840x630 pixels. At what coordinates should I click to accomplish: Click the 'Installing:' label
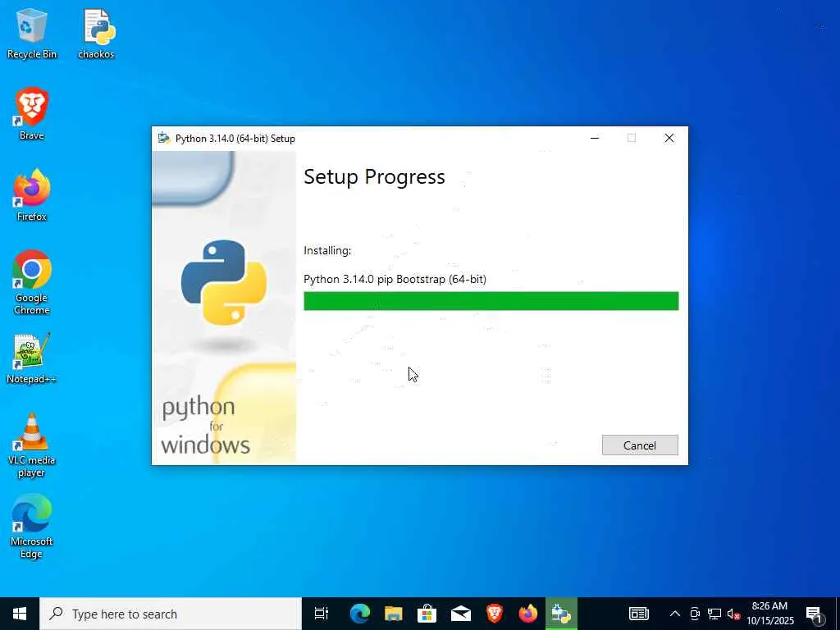click(x=327, y=251)
